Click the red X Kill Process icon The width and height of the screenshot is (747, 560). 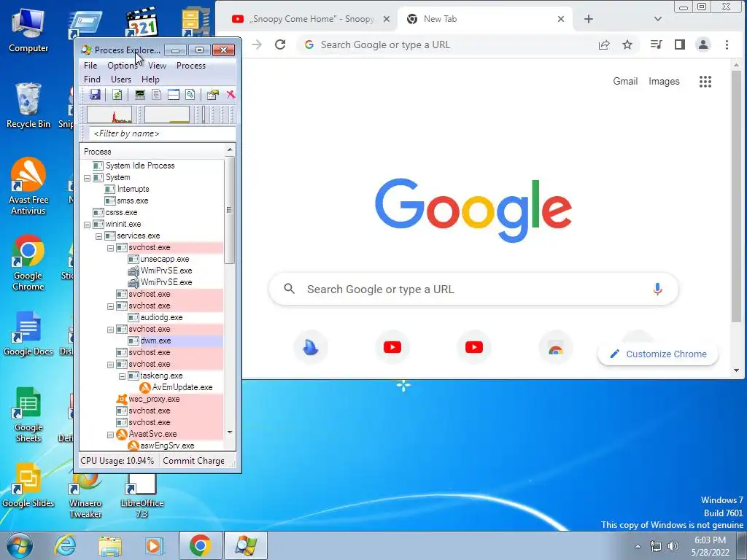pos(231,94)
